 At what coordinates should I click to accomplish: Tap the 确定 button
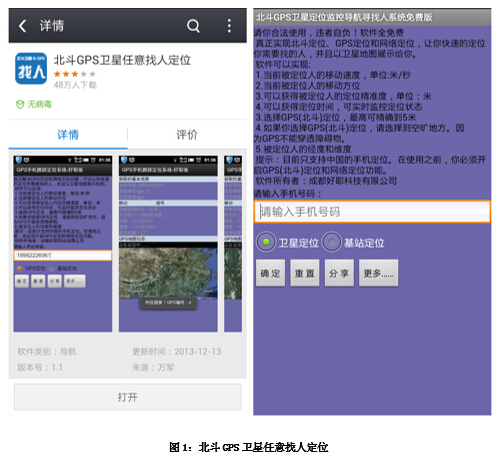[x=271, y=273]
